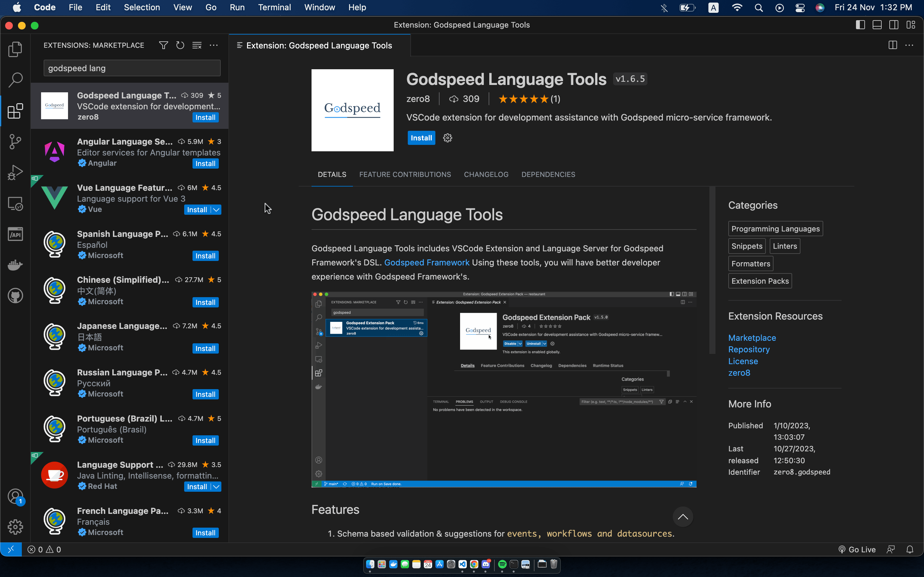Toggle the bottom panel layout button
The width and height of the screenshot is (924, 577).
coord(877,25)
